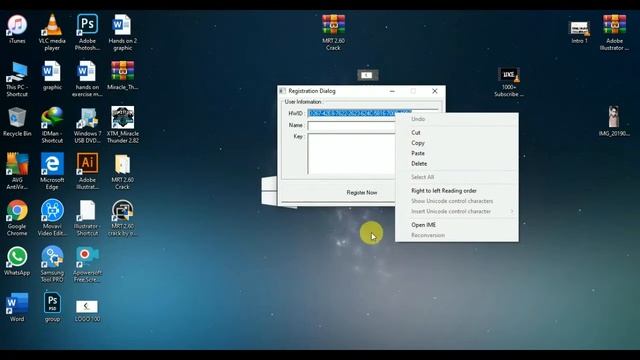The image size is (640, 360).
Task: Minimize the Registration Dialog window
Action: (392, 91)
